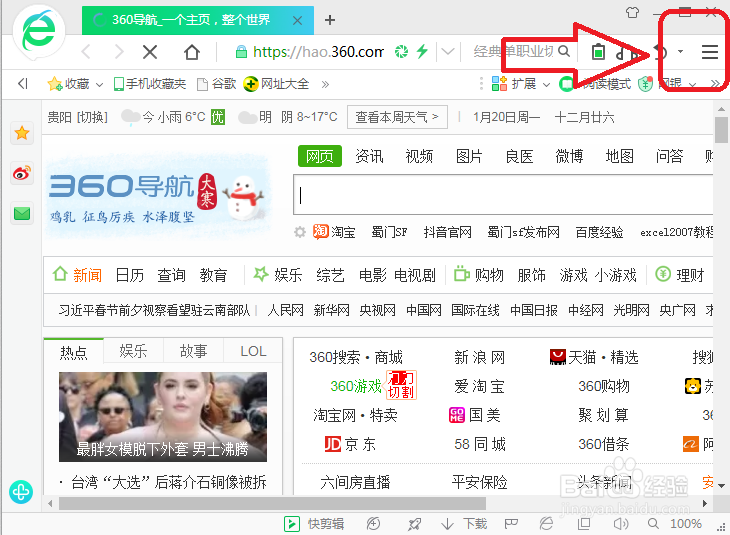Open the 扩展 extensions dropdown
Image resolution: width=730 pixels, height=535 pixels.
pyautogui.click(x=521, y=84)
